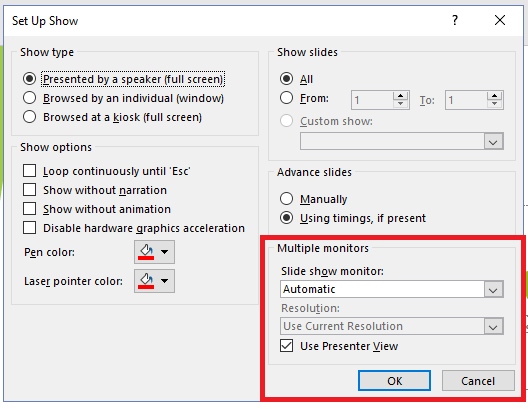Screen dimensions: 528x409
Task: Decrease the From slide number spinner
Action: 400,104
